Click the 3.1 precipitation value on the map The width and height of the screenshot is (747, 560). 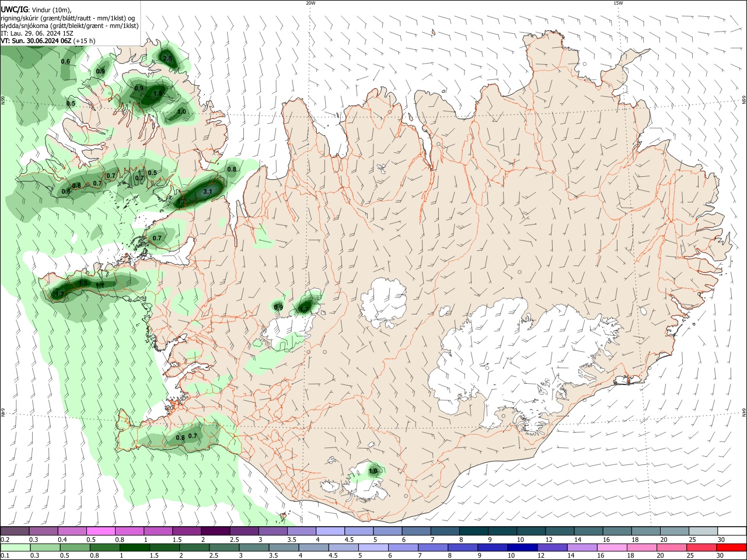point(208,191)
